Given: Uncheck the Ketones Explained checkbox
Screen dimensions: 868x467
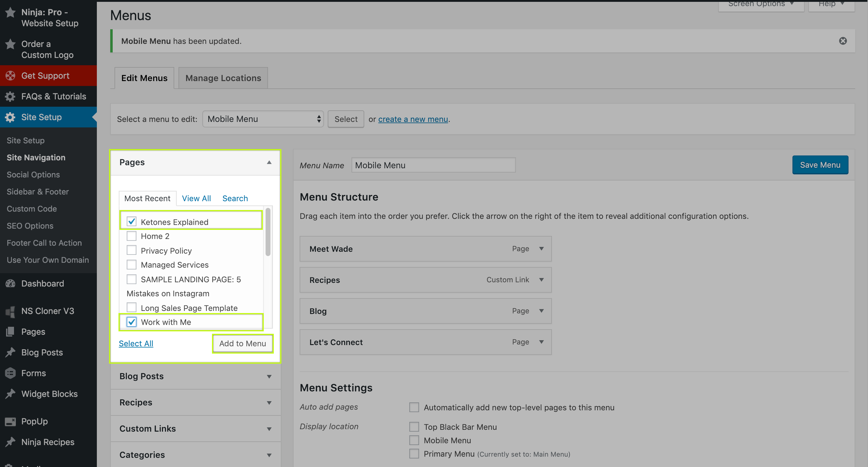Looking at the screenshot, I should (x=131, y=222).
